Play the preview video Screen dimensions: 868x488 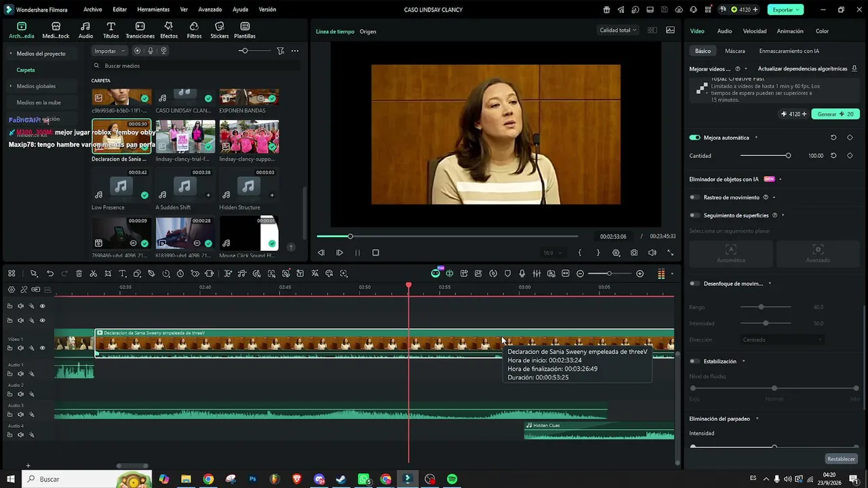pyautogui.click(x=340, y=253)
